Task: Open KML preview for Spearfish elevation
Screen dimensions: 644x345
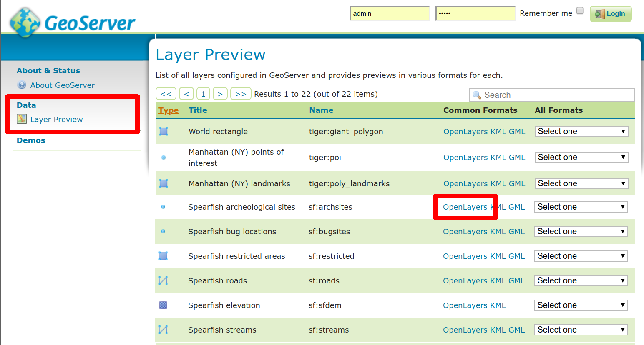Action: pyautogui.click(x=498, y=305)
